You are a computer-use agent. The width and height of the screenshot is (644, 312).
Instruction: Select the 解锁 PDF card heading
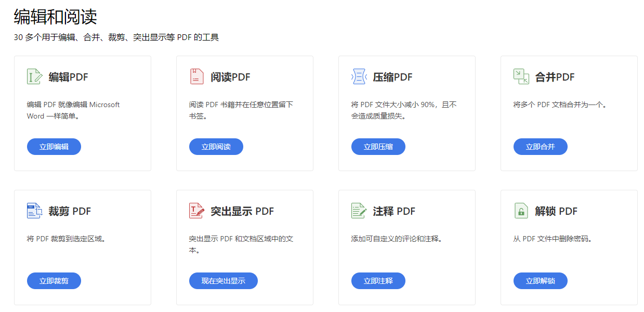click(x=557, y=211)
